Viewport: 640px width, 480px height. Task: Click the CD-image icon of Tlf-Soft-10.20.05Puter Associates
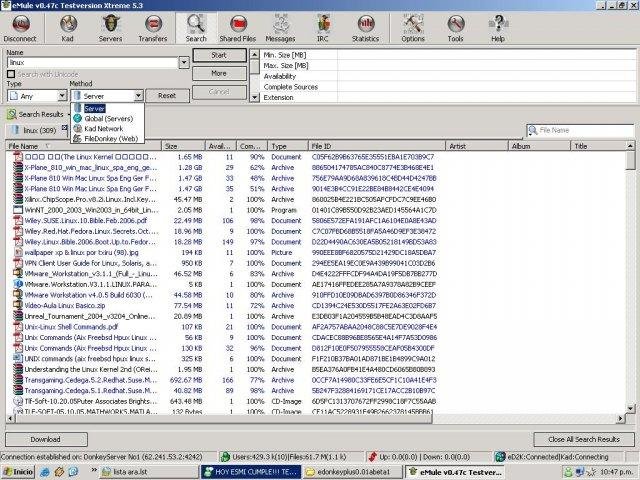[18, 401]
